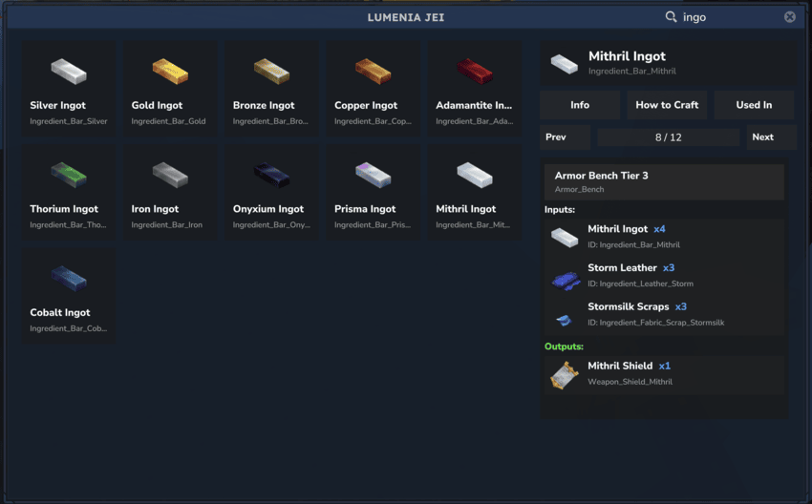The height and width of the screenshot is (504, 812).
Task: Go to Prev recipe
Action: pos(564,137)
